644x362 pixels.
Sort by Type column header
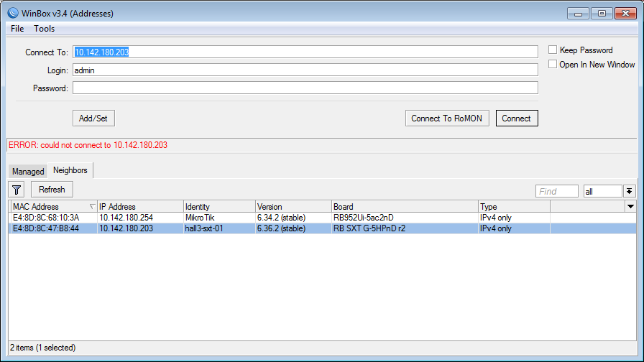coord(514,206)
